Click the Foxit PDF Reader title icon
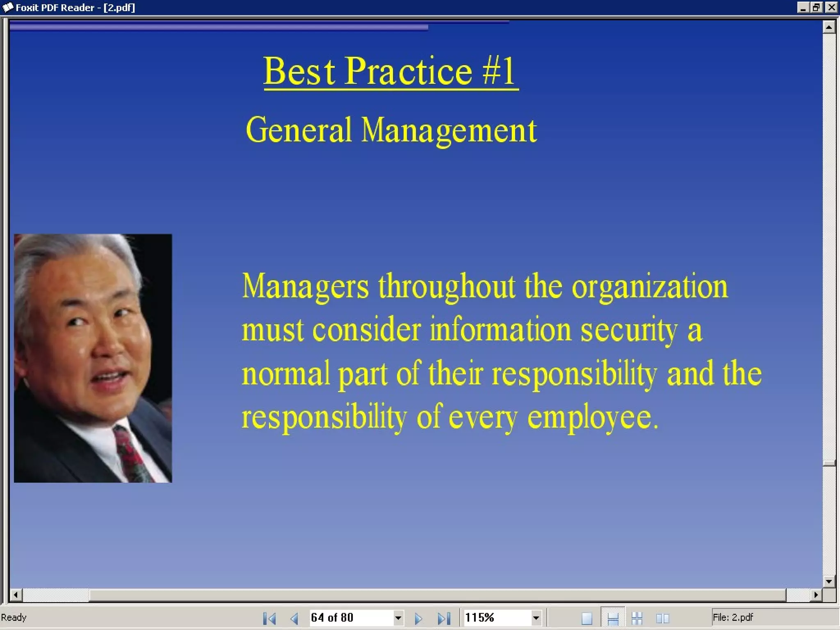This screenshot has height=630, width=840. pyautogui.click(x=8, y=7)
